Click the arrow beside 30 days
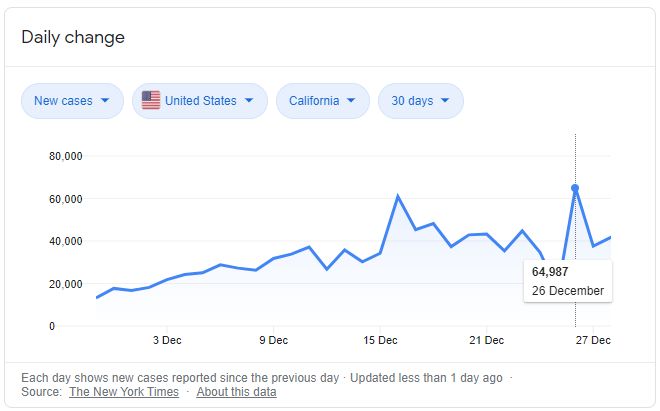 pyautogui.click(x=445, y=101)
